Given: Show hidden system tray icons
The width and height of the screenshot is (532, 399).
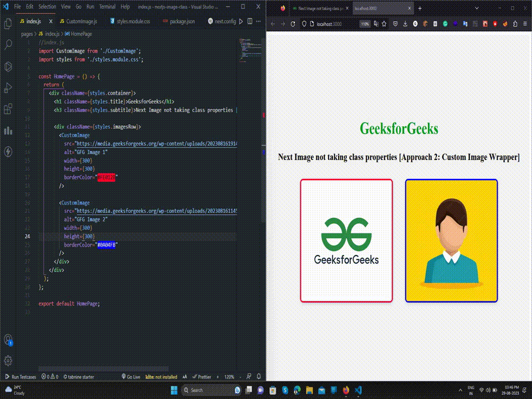Looking at the screenshot, I should click(460, 390).
